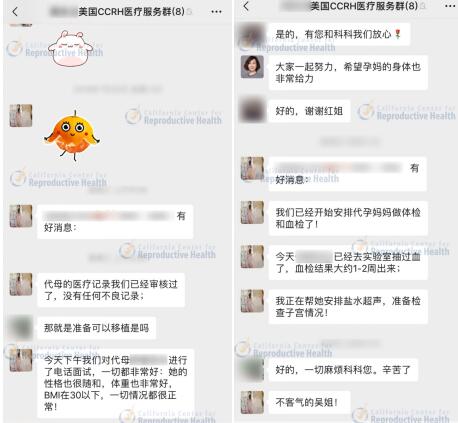Tap message about BMI在30以下
This screenshot has width=458, height=423.
click(x=115, y=383)
